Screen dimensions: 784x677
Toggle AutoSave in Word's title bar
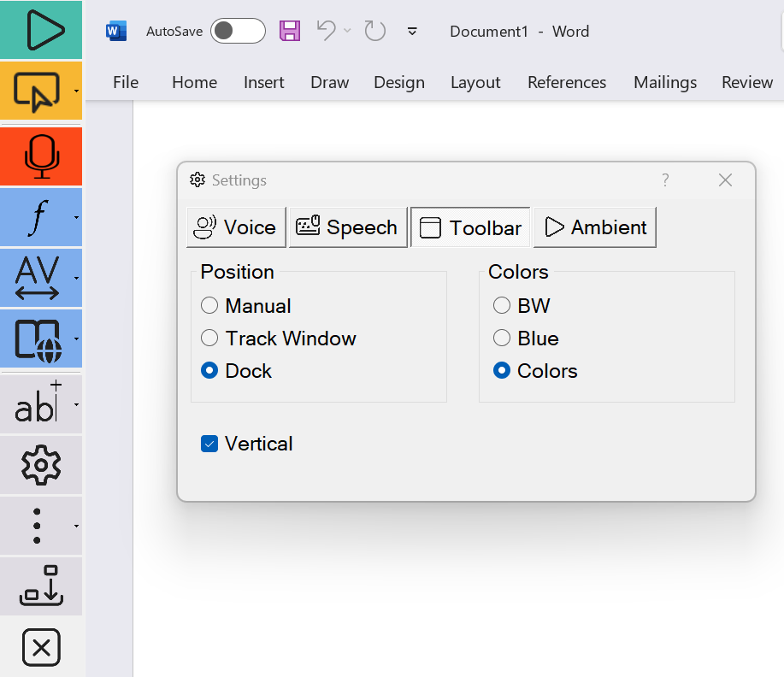(237, 31)
